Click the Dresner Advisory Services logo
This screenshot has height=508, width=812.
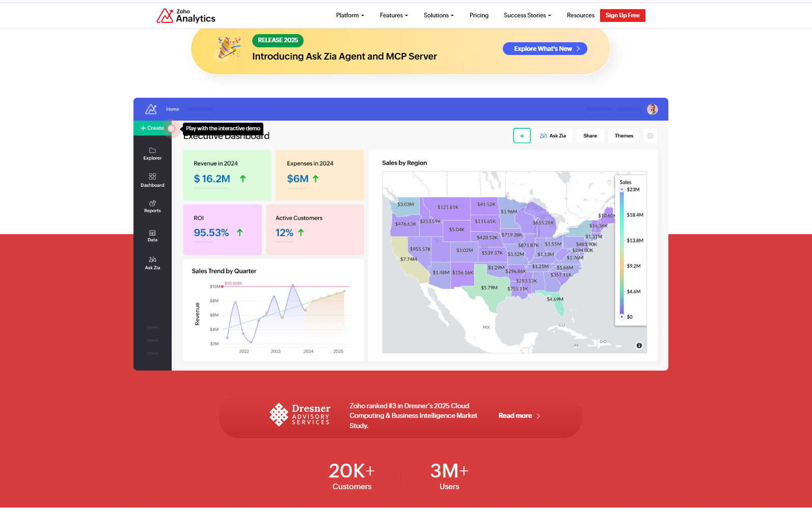coord(300,415)
